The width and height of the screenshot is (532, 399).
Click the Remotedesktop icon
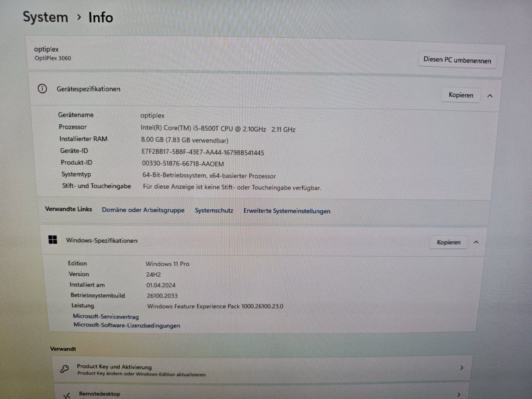[x=67, y=395]
